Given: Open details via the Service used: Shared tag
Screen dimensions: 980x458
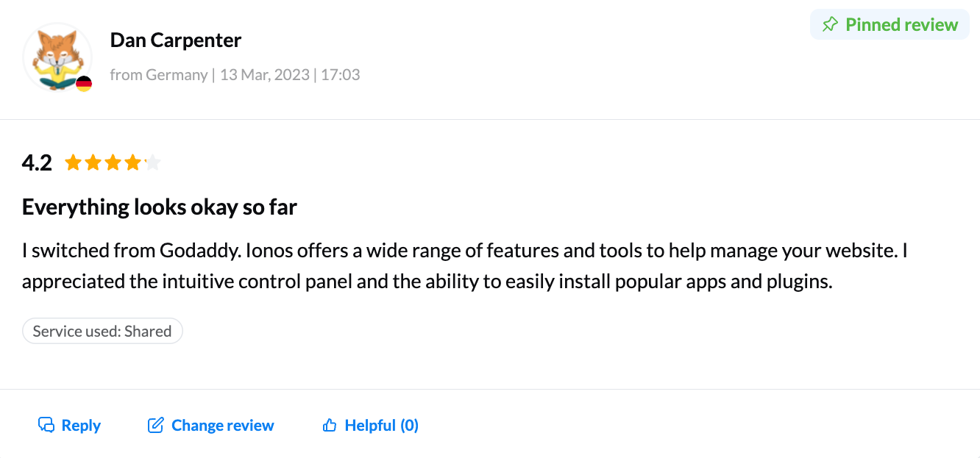Looking at the screenshot, I should pos(102,331).
